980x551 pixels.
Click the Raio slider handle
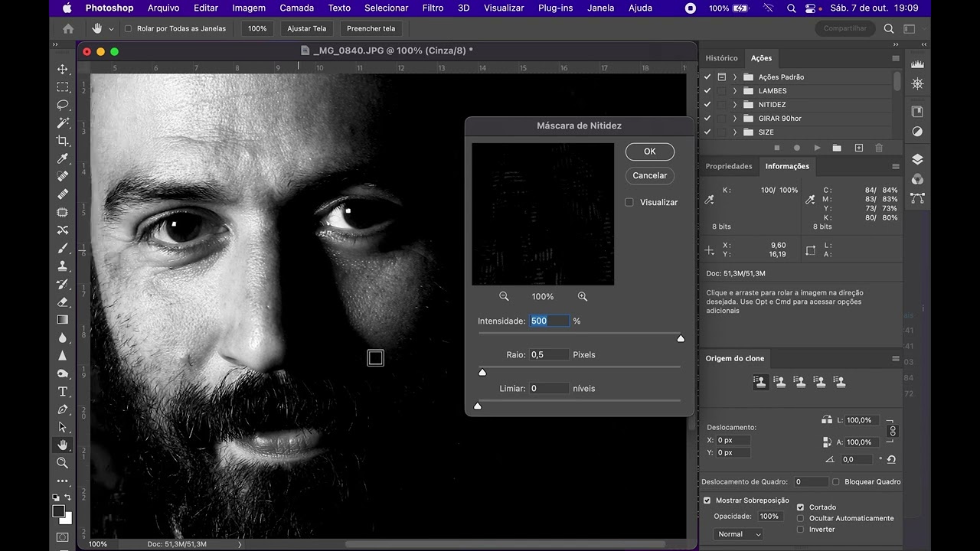[482, 372]
